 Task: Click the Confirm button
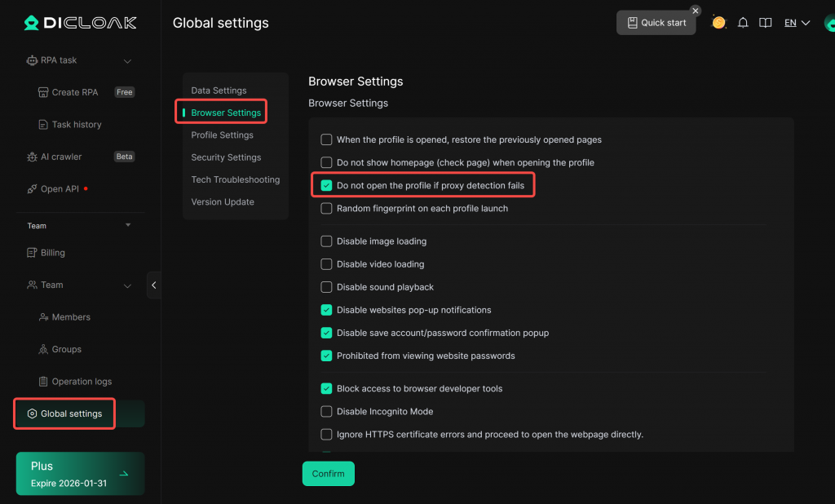pos(328,474)
